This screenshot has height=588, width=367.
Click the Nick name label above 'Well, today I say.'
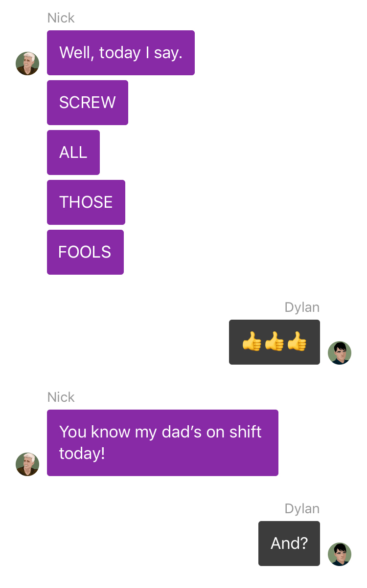pyautogui.click(x=61, y=18)
